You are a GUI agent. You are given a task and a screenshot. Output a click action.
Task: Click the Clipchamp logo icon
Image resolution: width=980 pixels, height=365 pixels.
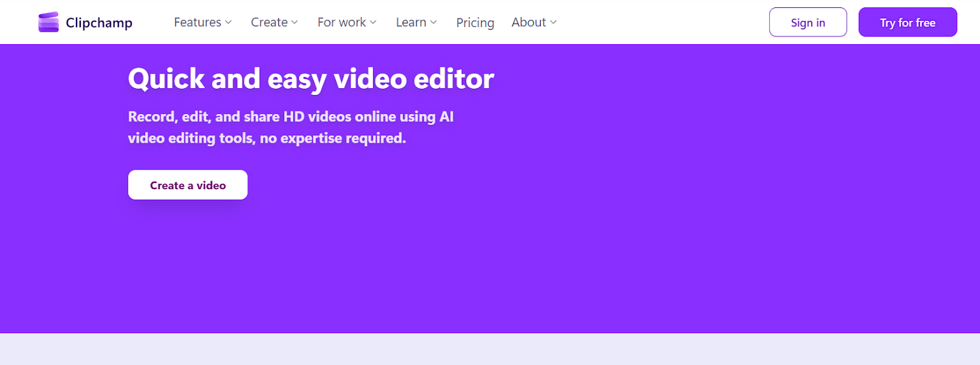coord(48,22)
